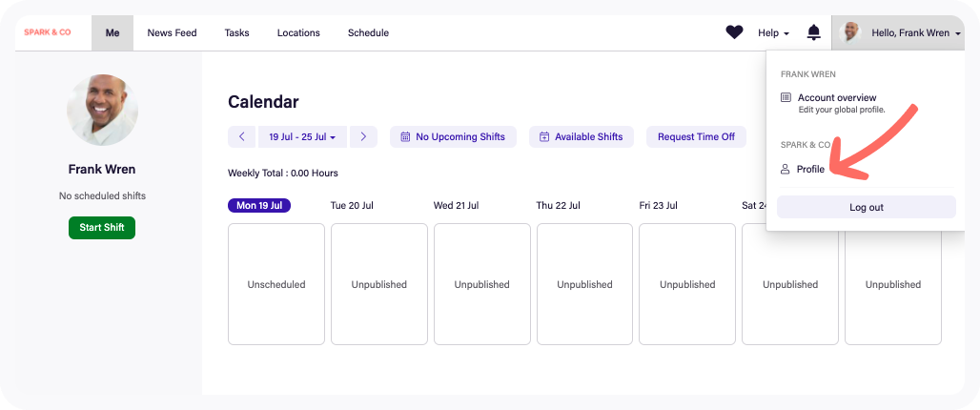This screenshot has width=980, height=410.
Task: Select Account overview in the user menu
Action: coord(837,97)
